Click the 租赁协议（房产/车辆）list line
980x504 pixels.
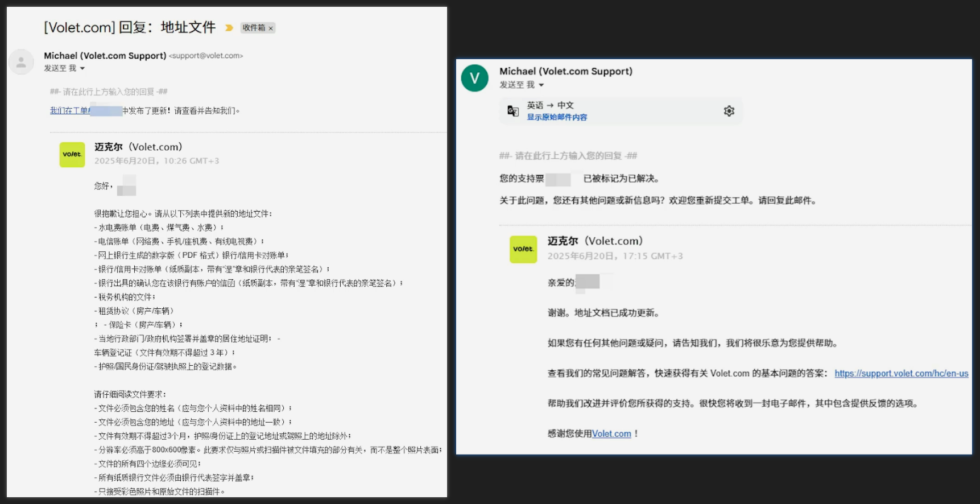(x=134, y=311)
